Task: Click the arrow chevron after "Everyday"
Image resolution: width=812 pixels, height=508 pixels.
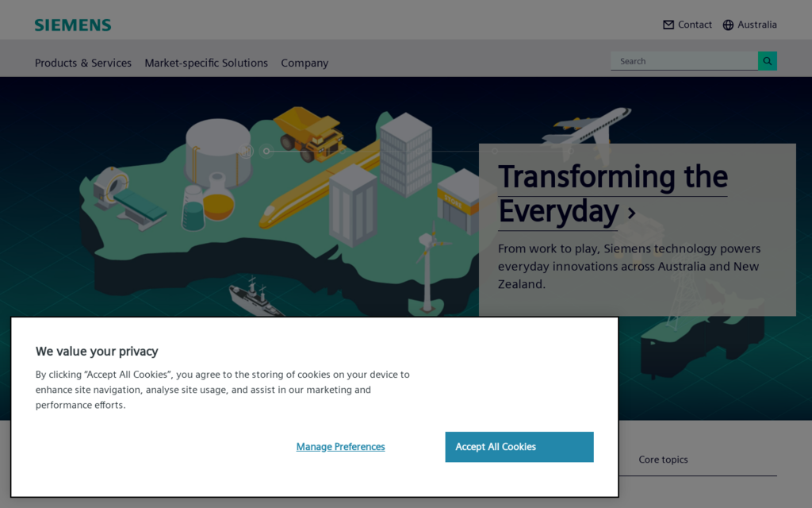Action: (x=632, y=213)
